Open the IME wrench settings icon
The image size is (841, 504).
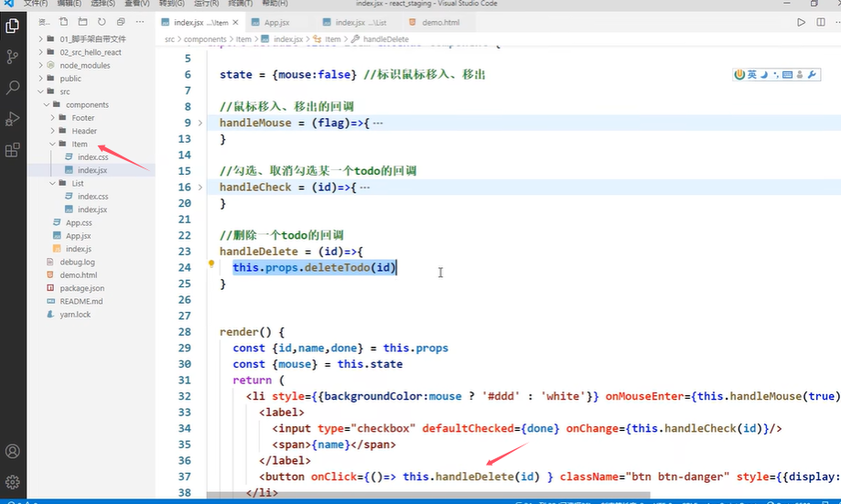[812, 74]
